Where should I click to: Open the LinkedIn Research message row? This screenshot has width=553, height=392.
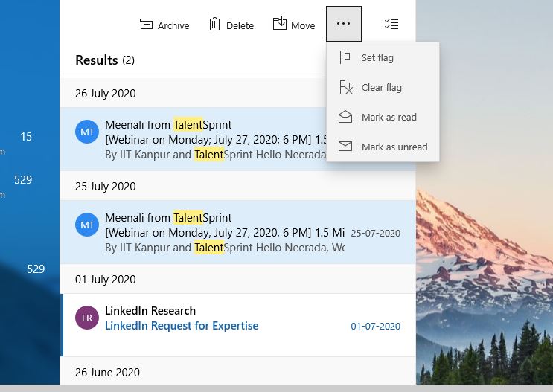[x=238, y=325]
